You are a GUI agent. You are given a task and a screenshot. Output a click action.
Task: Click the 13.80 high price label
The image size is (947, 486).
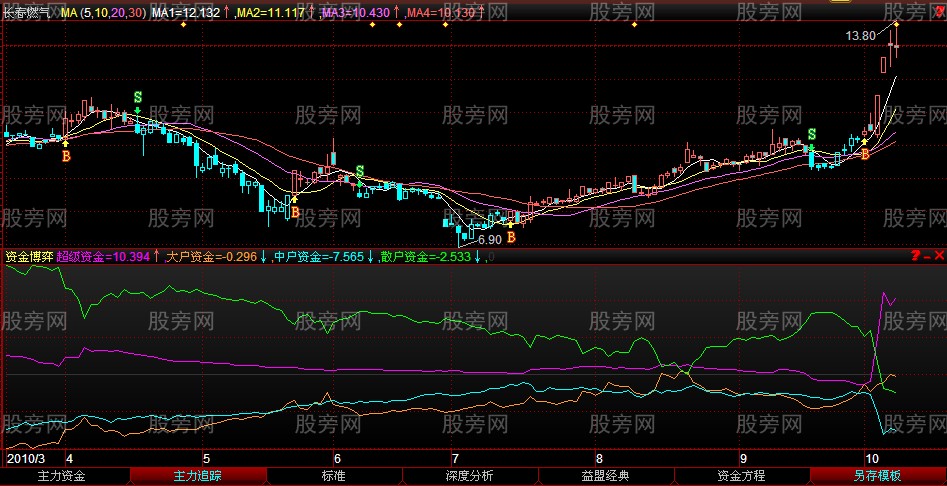(x=861, y=35)
